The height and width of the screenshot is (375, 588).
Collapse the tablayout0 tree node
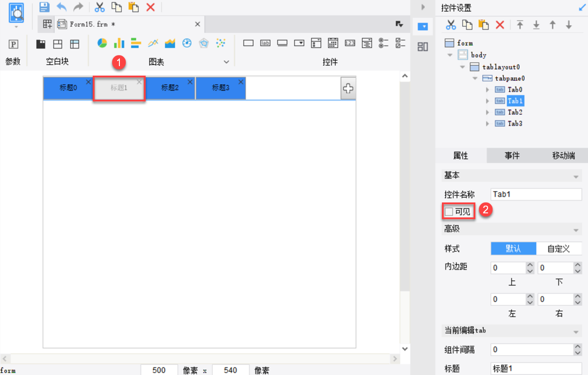tap(463, 67)
